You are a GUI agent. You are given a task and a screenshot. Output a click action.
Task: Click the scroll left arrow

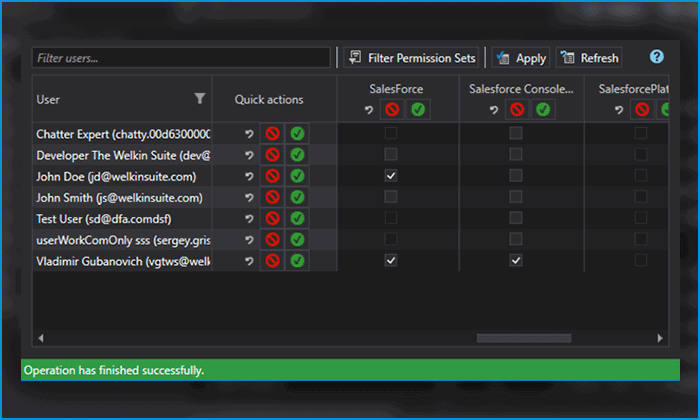41,338
